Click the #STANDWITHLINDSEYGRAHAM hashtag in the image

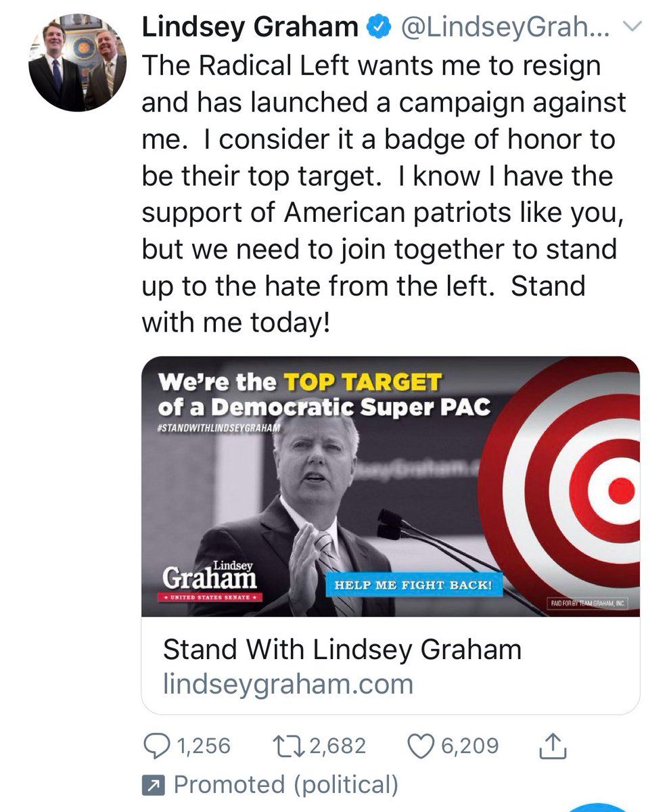[x=217, y=428]
